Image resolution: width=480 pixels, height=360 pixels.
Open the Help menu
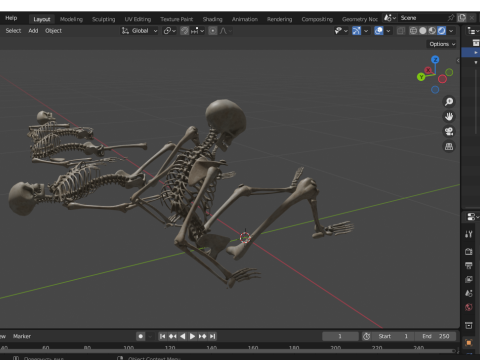11,18
